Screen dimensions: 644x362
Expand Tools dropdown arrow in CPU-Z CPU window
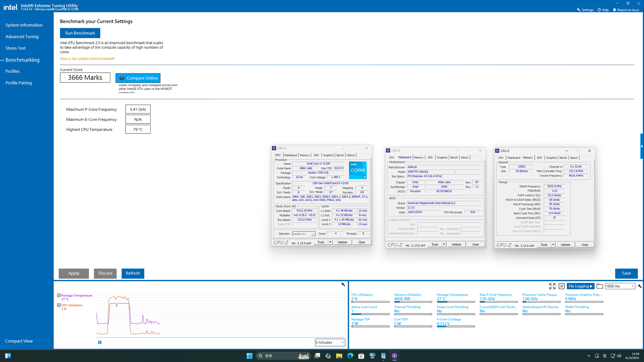(330, 242)
